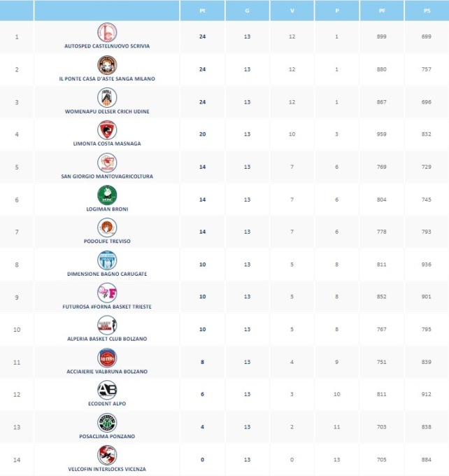Select the Delser Crich Udine crest icon
This screenshot has height=476, width=449.
(x=107, y=97)
